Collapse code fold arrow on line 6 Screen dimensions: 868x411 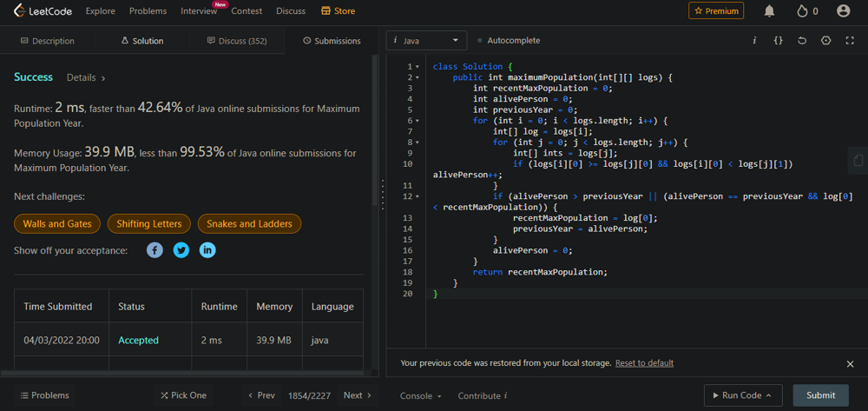[x=418, y=121]
